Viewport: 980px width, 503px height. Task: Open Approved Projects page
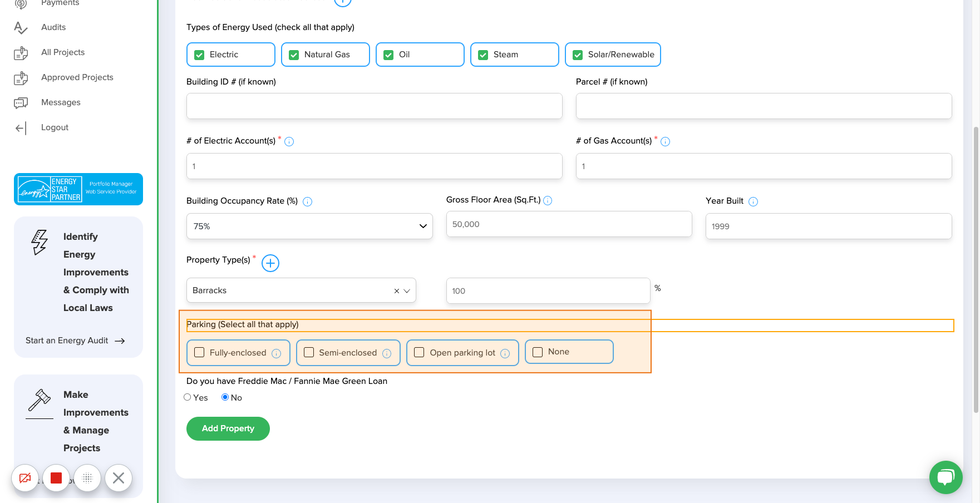pos(77,77)
